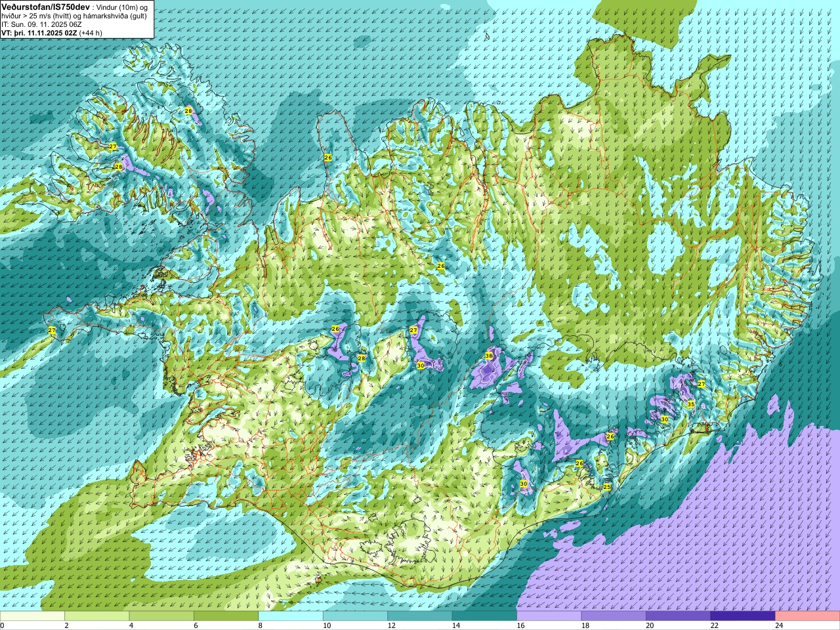Pick the 4–6 m/s green legend swatch
The height and width of the screenshot is (630, 840).
(161, 616)
